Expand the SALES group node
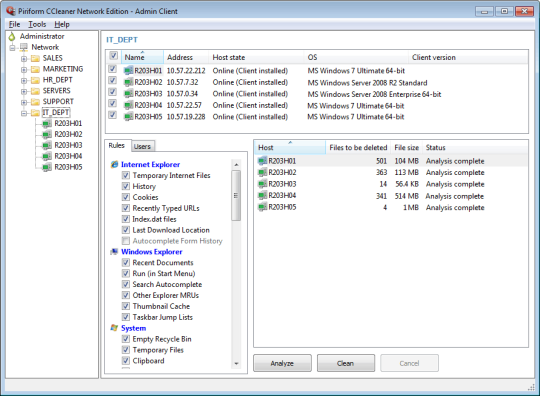This screenshot has width=540, height=396. pos(24,59)
